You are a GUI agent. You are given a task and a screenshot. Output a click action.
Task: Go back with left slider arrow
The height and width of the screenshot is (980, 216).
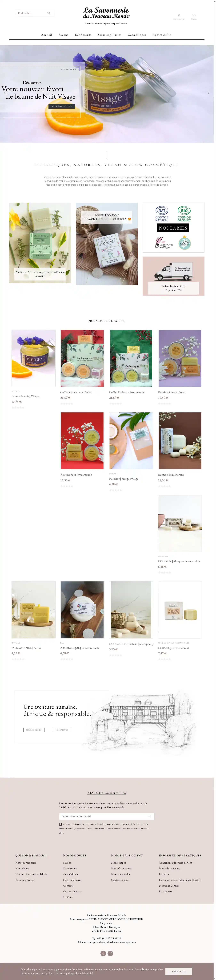6,93
